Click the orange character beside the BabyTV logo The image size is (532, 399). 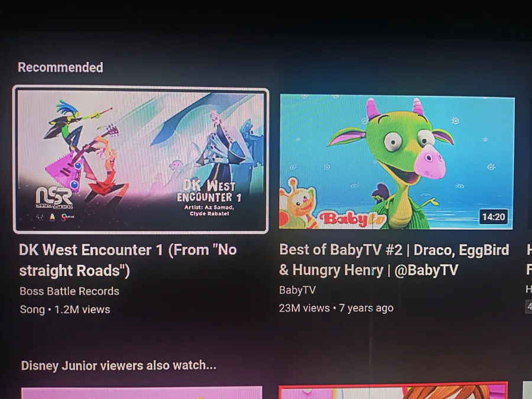click(296, 203)
